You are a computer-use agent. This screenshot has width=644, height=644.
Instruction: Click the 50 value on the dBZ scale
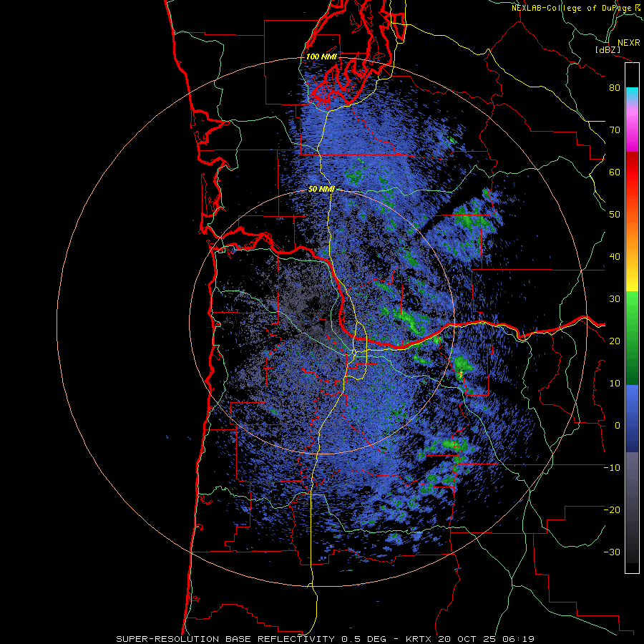click(615, 215)
